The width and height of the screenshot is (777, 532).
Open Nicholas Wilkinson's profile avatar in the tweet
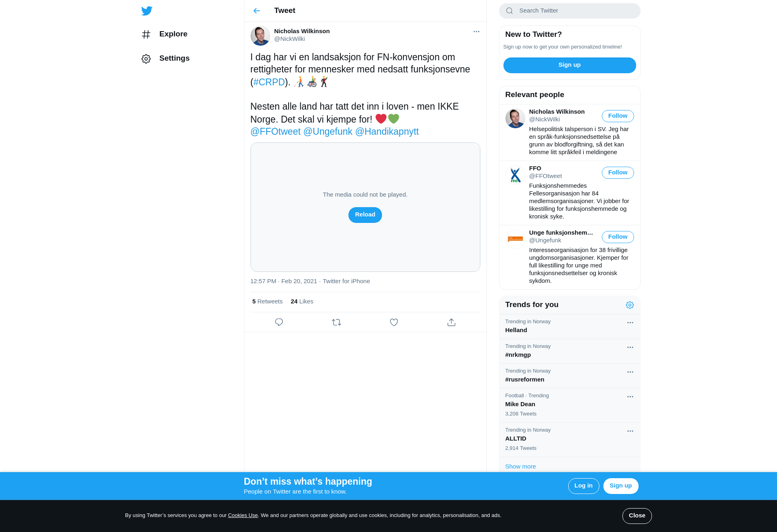pos(260,36)
